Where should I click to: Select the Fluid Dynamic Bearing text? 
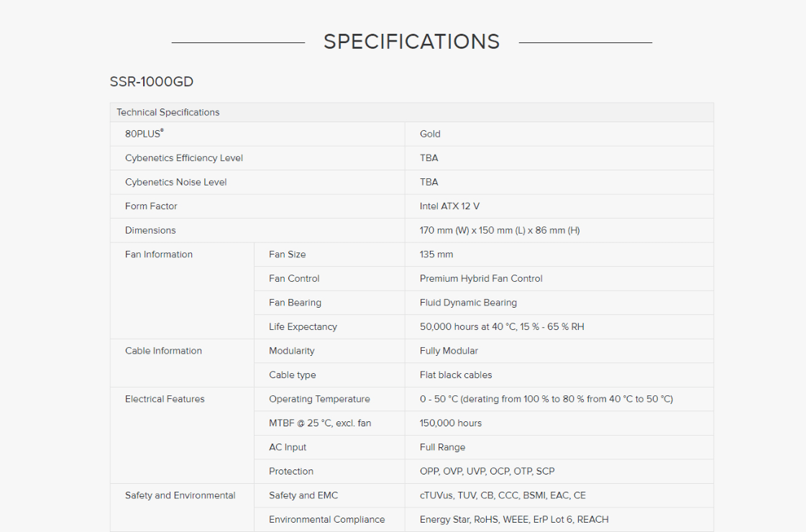(468, 303)
